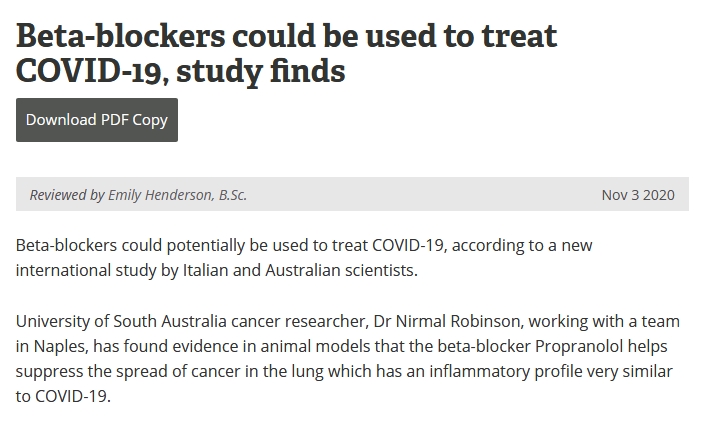This screenshot has width=703, height=425.
Task: Click the University of South Australia text
Action: click(x=121, y=321)
